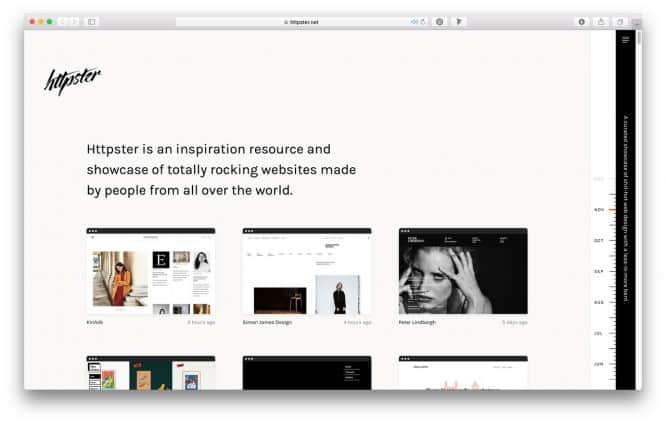Go forward with Safari's forward arrow
Screen dimensions: 666x424
point(74,22)
